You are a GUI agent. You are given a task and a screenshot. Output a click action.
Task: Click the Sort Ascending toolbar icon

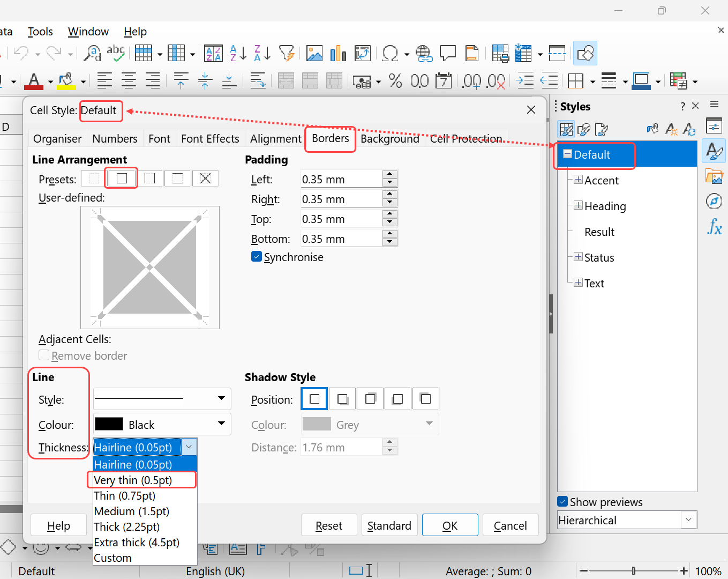(238, 53)
